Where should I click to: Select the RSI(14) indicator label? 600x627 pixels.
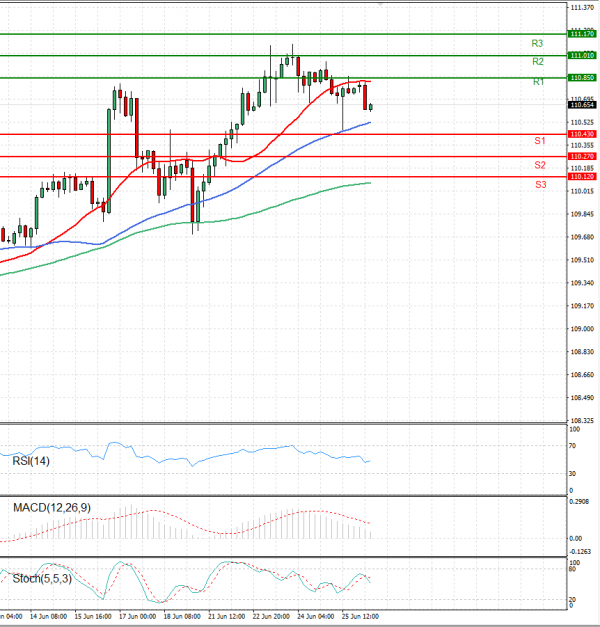coord(31,461)
